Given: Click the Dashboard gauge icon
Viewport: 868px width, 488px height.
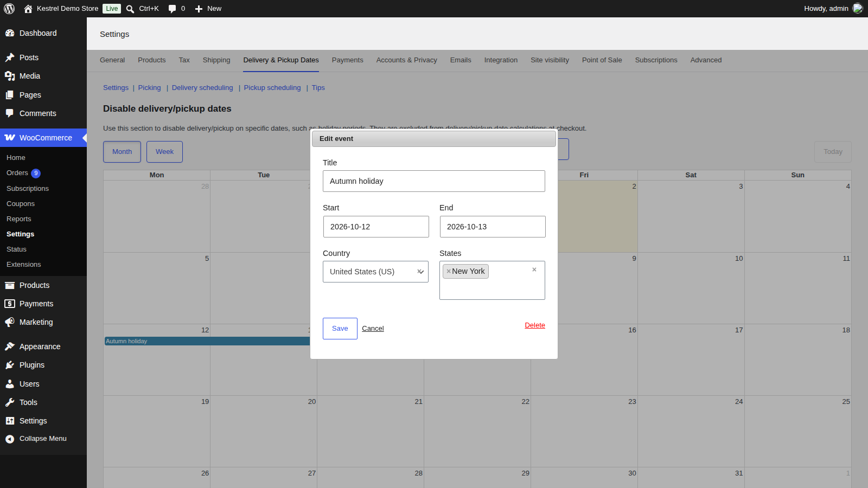Looking at the screenshot, I should click(x=10, y=33).
